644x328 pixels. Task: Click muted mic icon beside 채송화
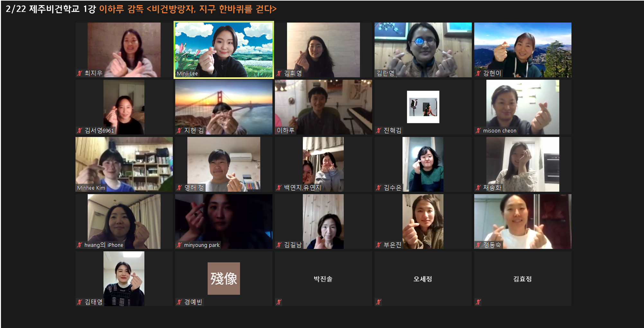point(478,188)
